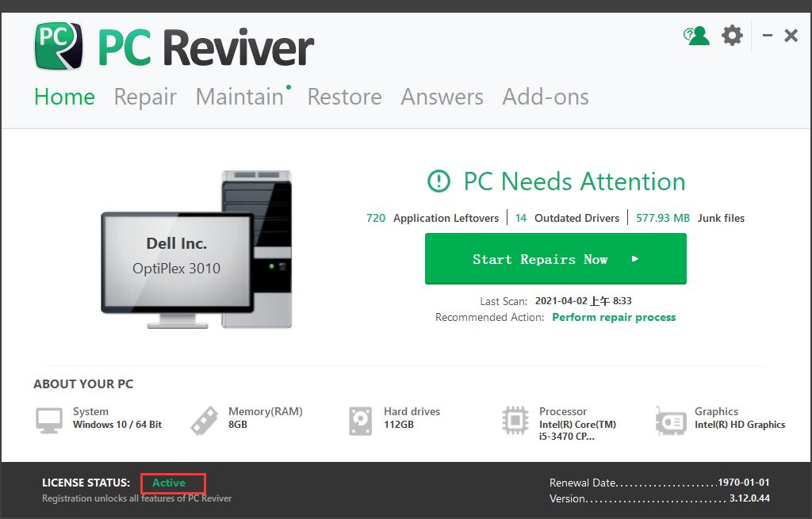
Task: Select the Restore menu item
Action: tap(344, 97)
